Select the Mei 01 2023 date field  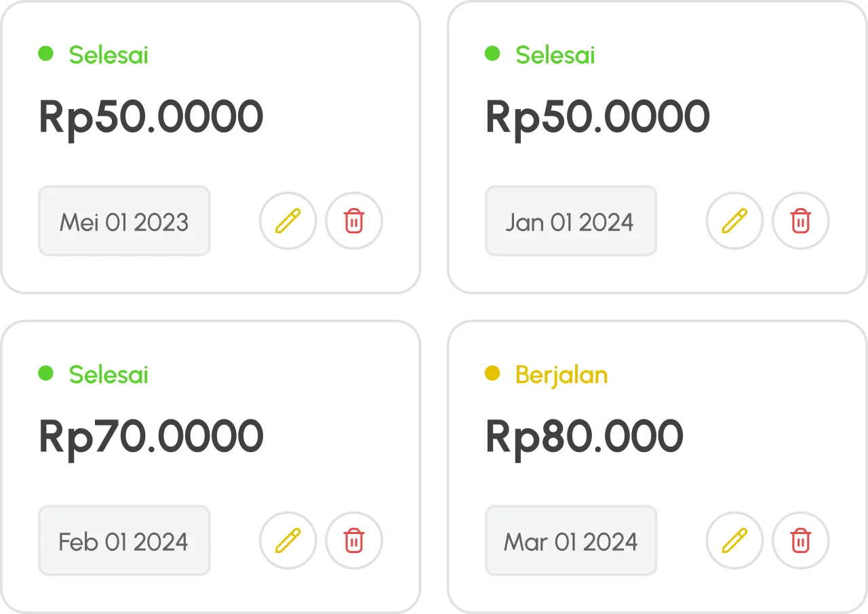pyautogui.click(x=124, y=222)
